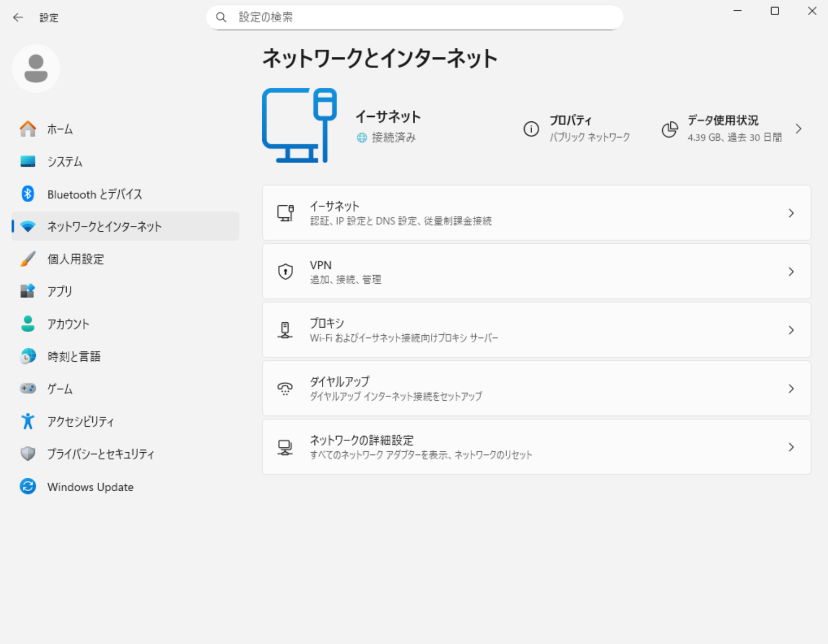Image resolution: width=828 pixels, height=644 pixels.
Task: Click the 設定の検索 search field
Action: (423, 17)
